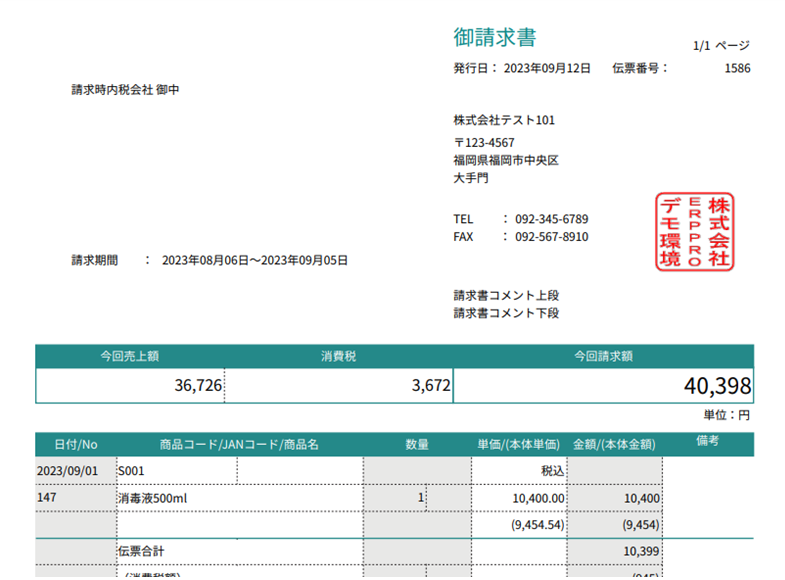Click the 今回売上額 amount 36,726
The width and height of the screenshot is (785, 580).
click(x=197, y=385)
